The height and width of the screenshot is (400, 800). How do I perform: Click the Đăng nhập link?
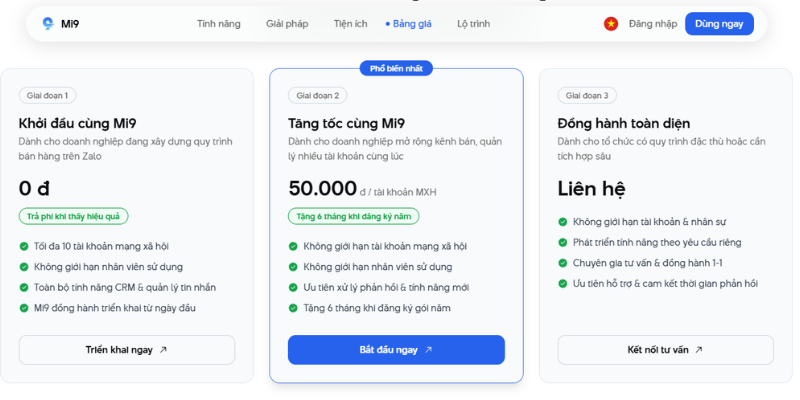tap(652, 23)
